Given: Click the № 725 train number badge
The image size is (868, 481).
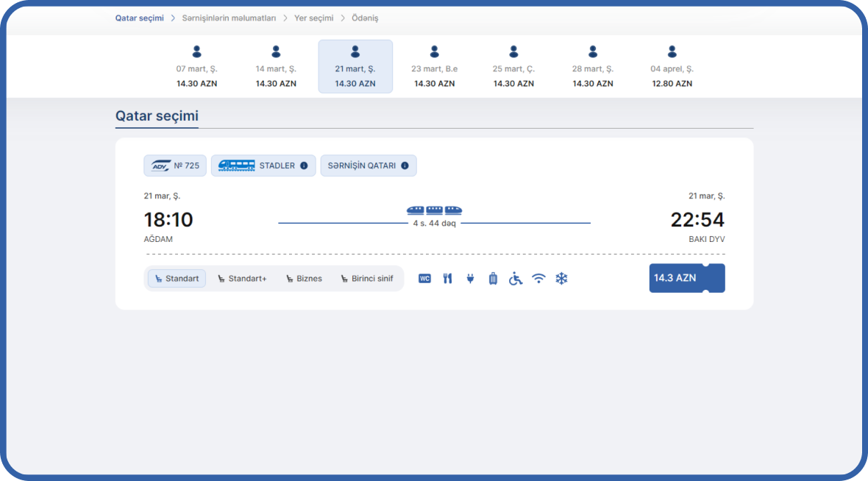Looking at the screenshot, I should (175, 165).
